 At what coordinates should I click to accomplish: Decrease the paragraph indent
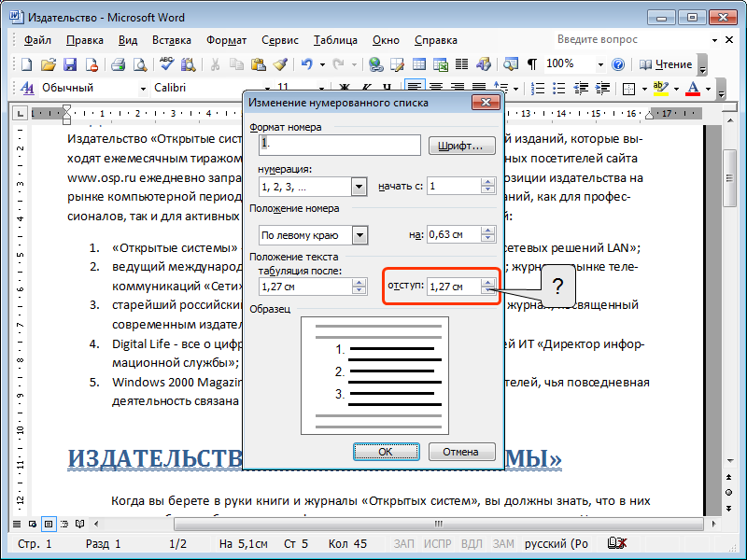(581, 88)
